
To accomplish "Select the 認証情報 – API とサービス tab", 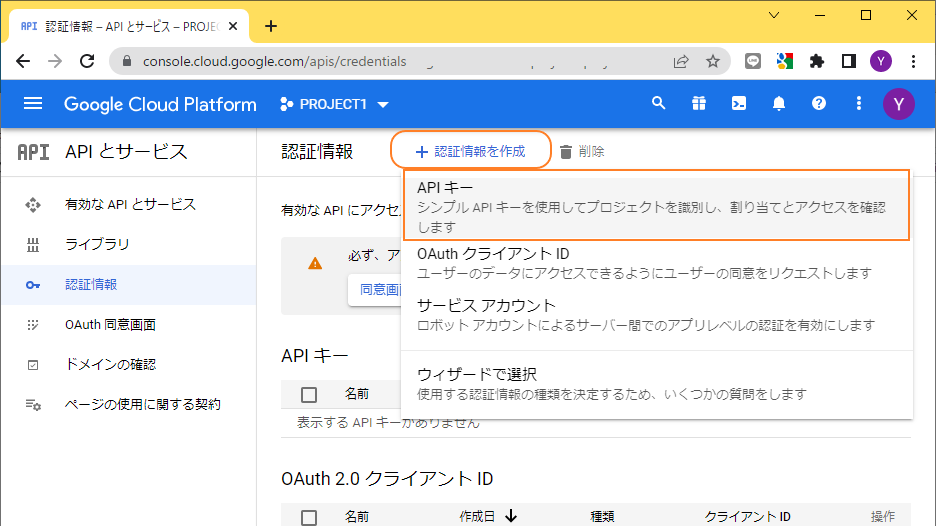I will (128, 26).
